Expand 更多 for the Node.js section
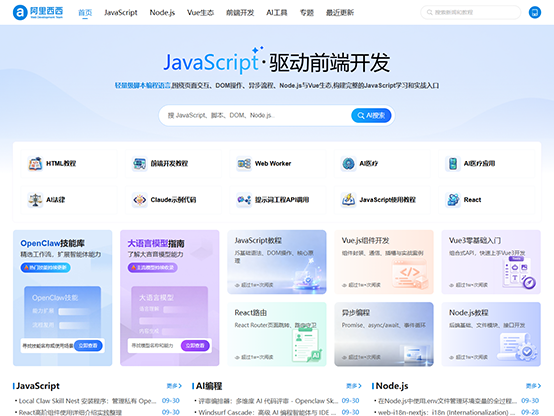This screenshot has width=554, height=416. pyautogui.click(x=533, y=386)
